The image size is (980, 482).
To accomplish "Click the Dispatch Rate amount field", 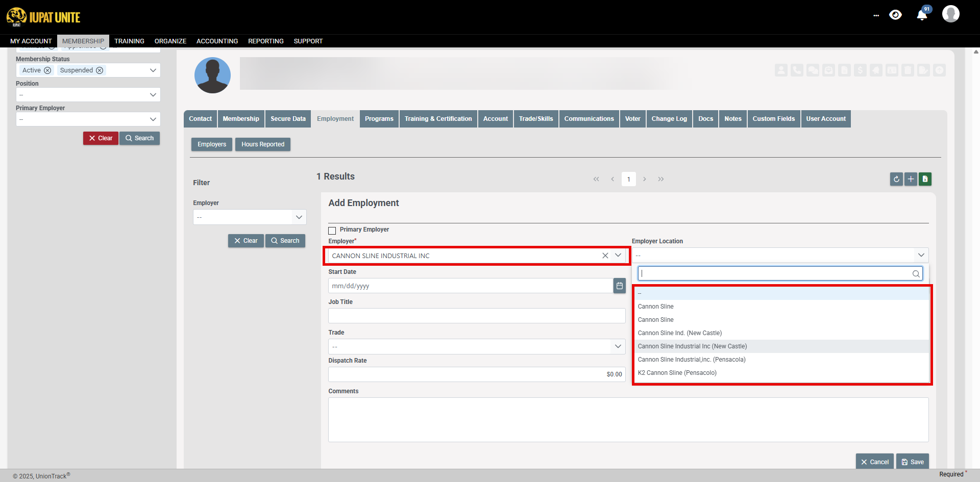I will point(477,374).
